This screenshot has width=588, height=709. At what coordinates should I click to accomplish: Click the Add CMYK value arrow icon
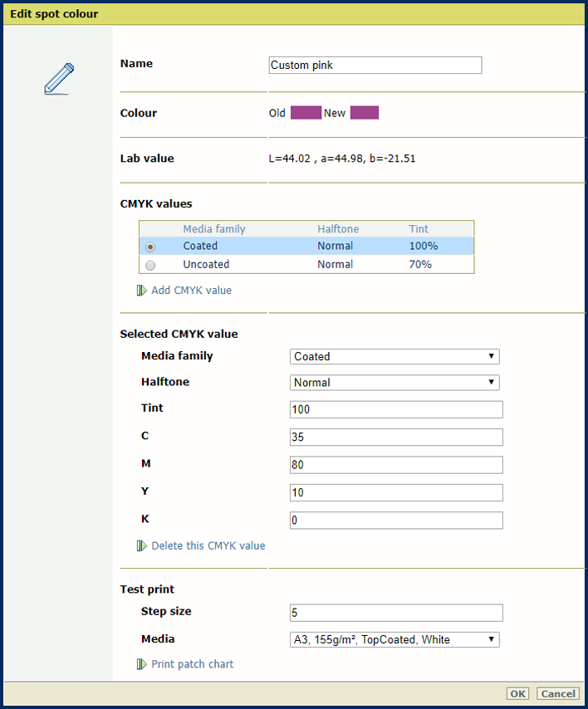coord(141,291)
